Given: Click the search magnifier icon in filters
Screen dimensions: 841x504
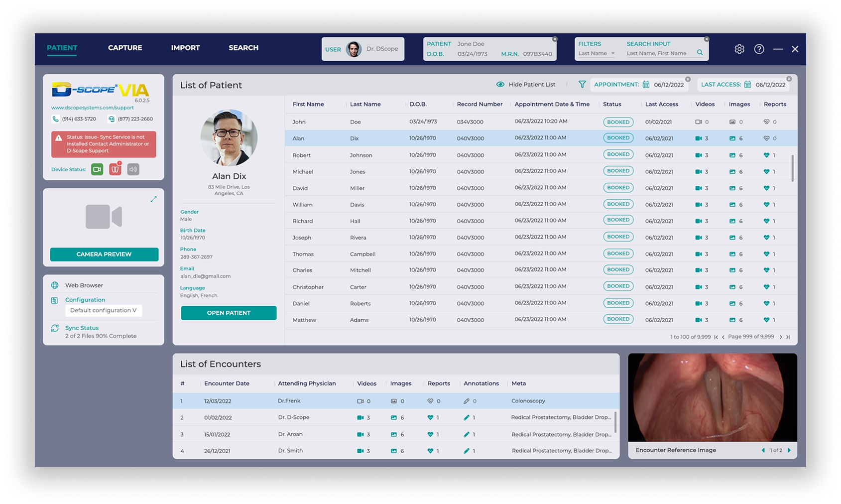Looking at the screenshot, I should pyautogui.click(x=700, y=53).
